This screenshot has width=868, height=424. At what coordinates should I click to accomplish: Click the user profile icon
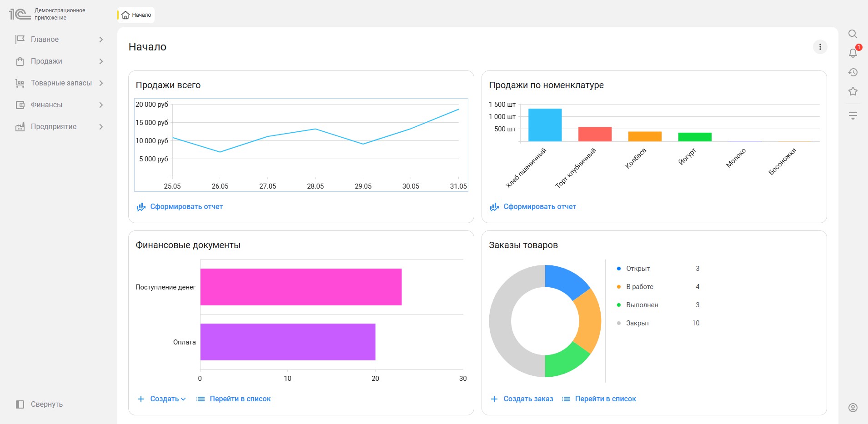[853, 407]
